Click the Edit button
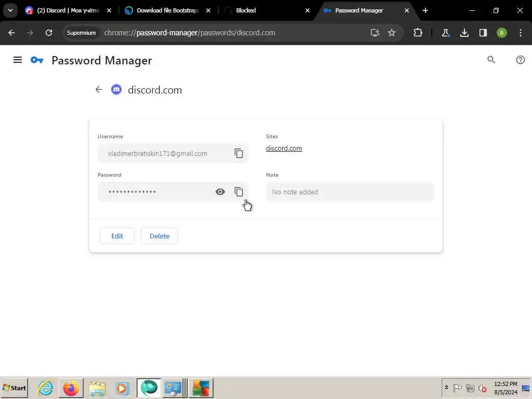532x399 pixels. 117,236
